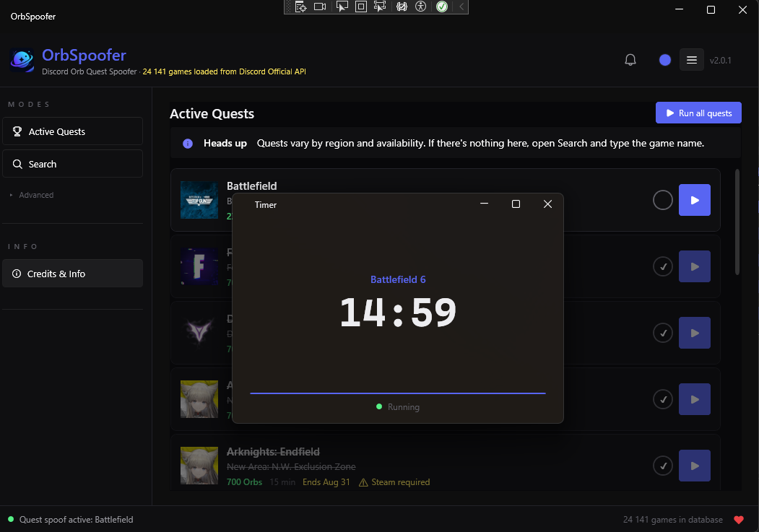The height and width of the screenshot is (532, 759).
Task: Click the video camera debug toolbar icon
Action: [x=320, y=6]
